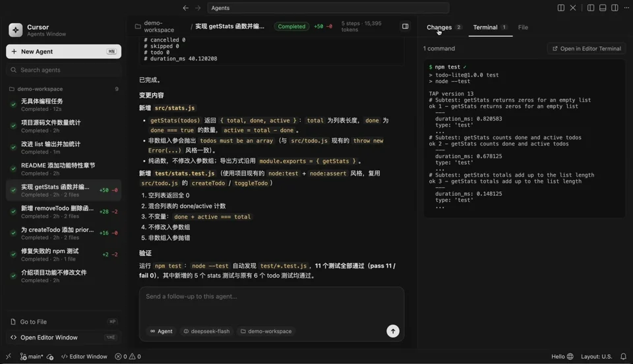Click the src/stats.js file reference
This screenshot has width=633, height=364.
coord(174,108)
